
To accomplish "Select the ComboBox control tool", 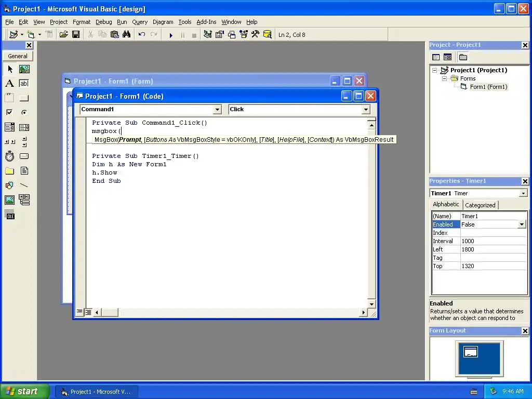I will pyautogui.click(x=9, y=127).
